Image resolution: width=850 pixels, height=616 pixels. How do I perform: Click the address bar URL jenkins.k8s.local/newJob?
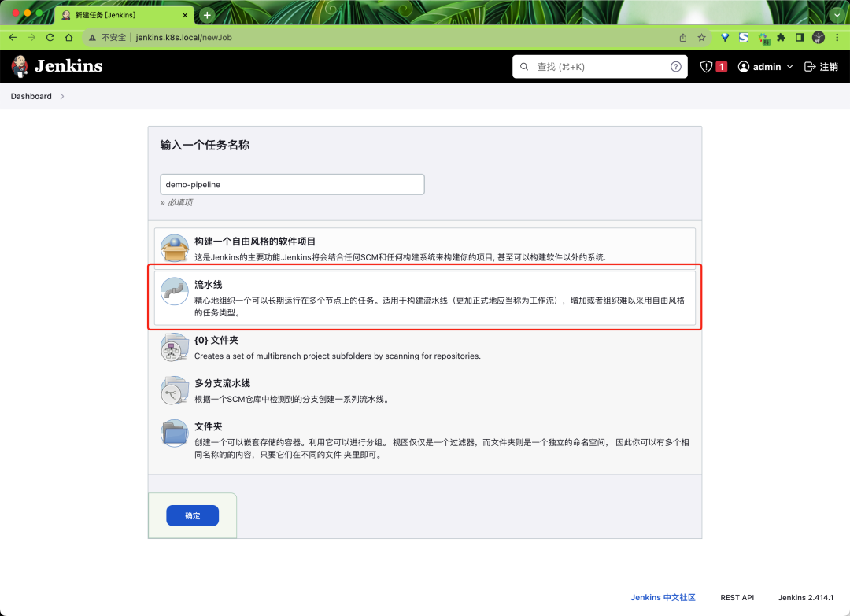183,38
